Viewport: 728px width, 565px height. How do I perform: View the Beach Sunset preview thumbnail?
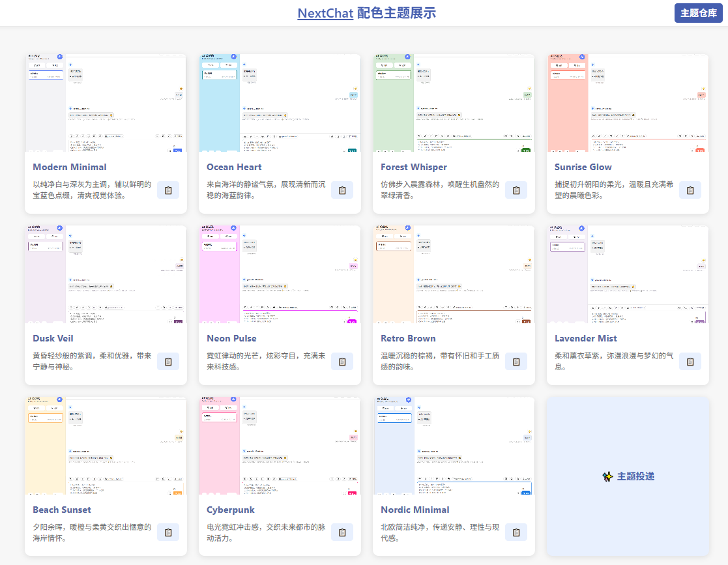[106, 446]
